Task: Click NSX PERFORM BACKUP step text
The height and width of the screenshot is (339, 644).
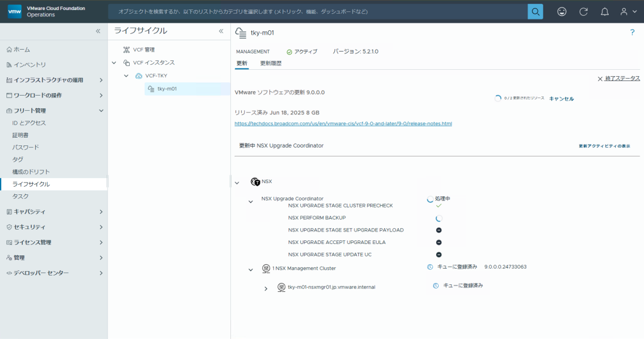Action: tap(317, 218)
